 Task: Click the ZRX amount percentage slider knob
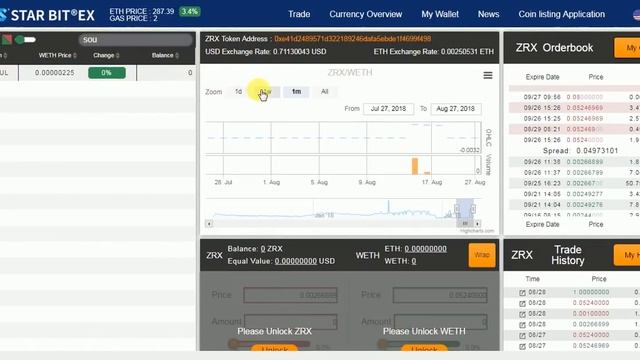tap(233, 344)
